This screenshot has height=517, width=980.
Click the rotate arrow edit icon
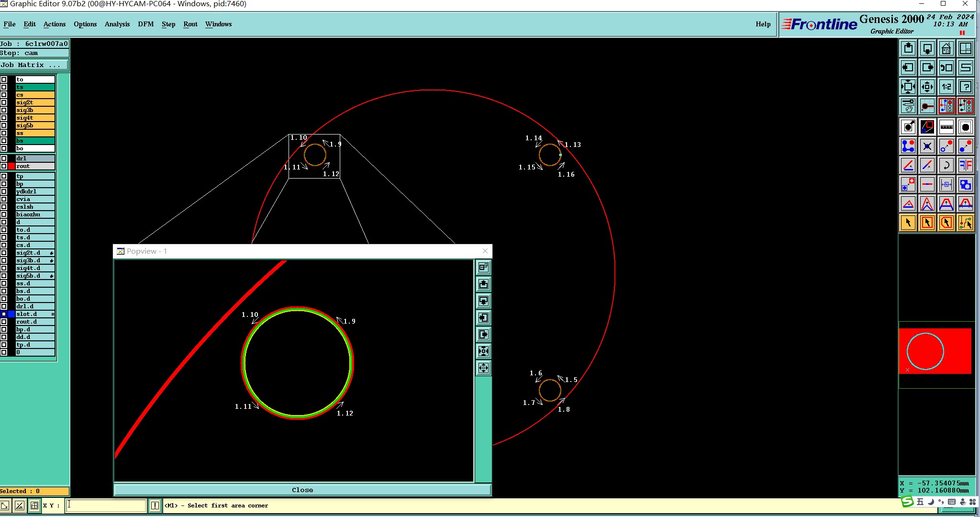coord(946,165)
